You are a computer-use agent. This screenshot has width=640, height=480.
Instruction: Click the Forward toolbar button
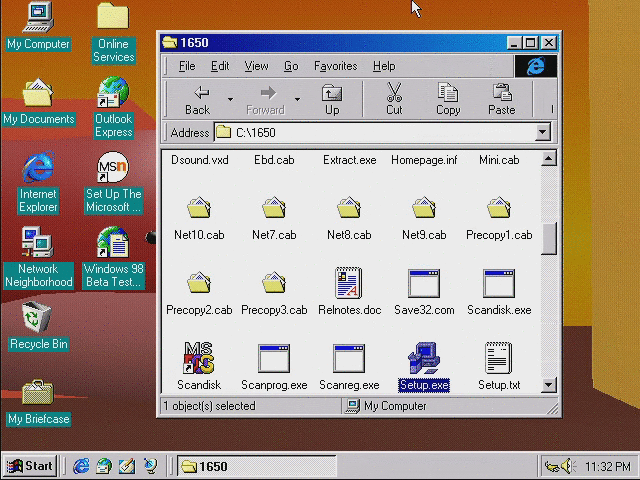pyautogui.click(x=266, y=100)
